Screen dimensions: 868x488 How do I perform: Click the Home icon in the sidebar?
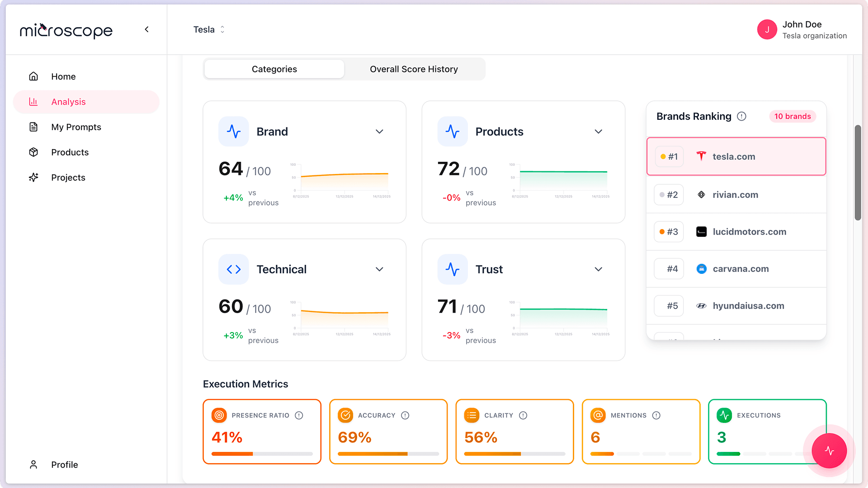tap(33, 76)
